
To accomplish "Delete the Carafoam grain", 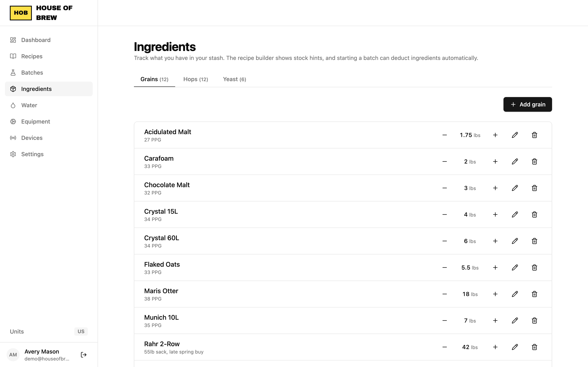I will (534, 161).
